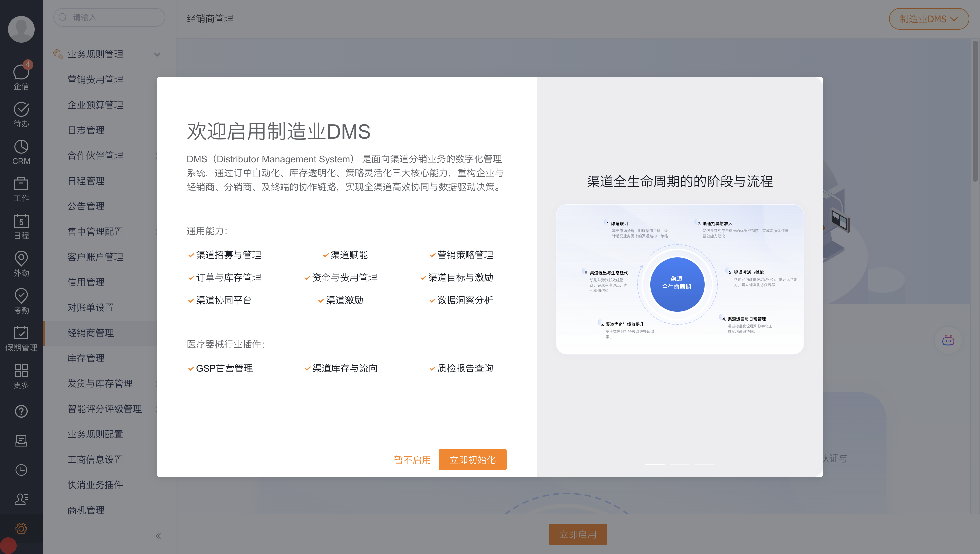This screenshot has width=980, height=554.
Task: Open the 外勤 location icon
Action: point(21,259)
